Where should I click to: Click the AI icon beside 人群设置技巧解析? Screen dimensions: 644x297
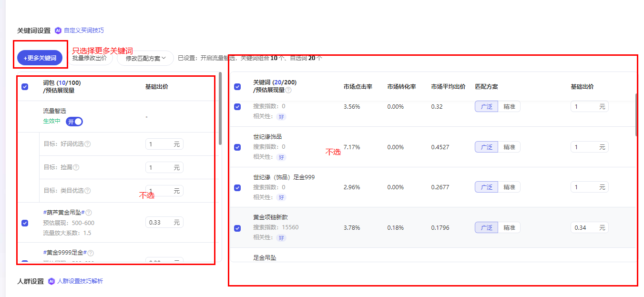click(51, 281)
